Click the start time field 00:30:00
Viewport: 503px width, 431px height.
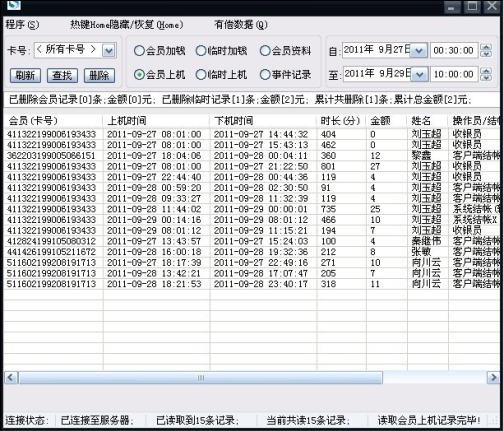454,51
